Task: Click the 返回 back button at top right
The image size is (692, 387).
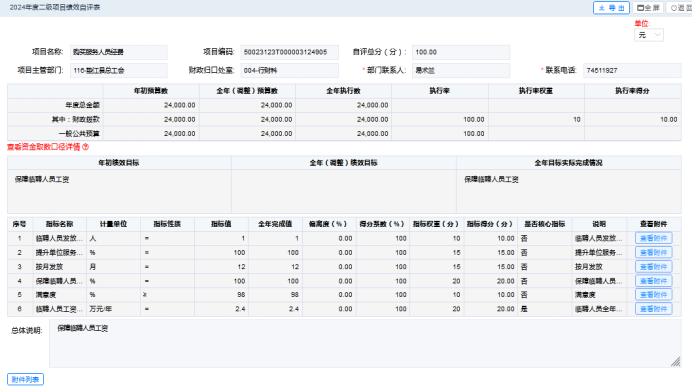Action: (680, 8)
